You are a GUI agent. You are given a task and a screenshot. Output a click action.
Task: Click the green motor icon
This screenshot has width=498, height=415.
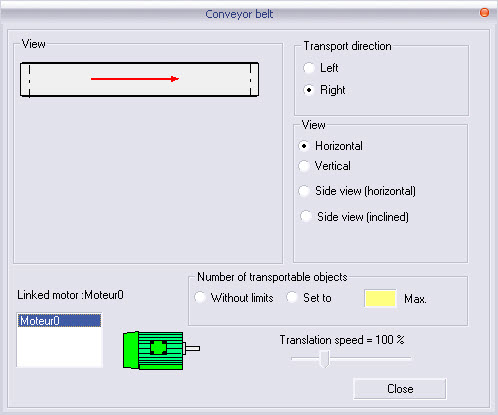[161, 350]
